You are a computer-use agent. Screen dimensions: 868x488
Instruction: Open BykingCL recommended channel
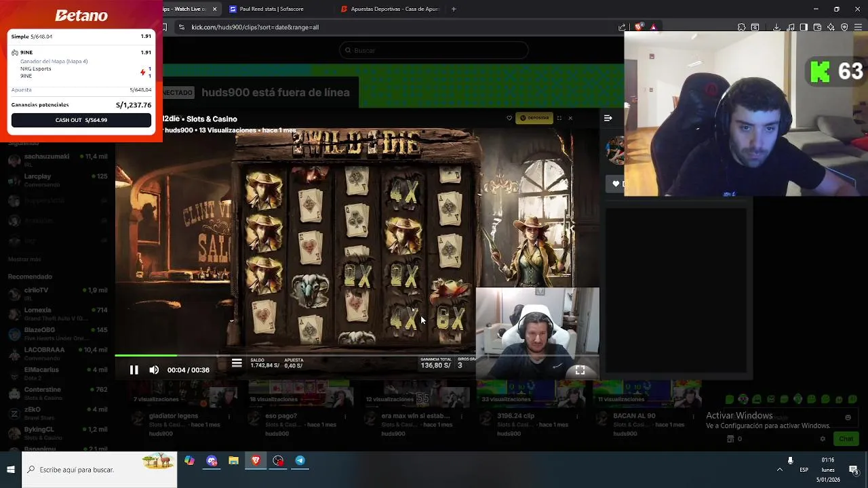[58, 432]
